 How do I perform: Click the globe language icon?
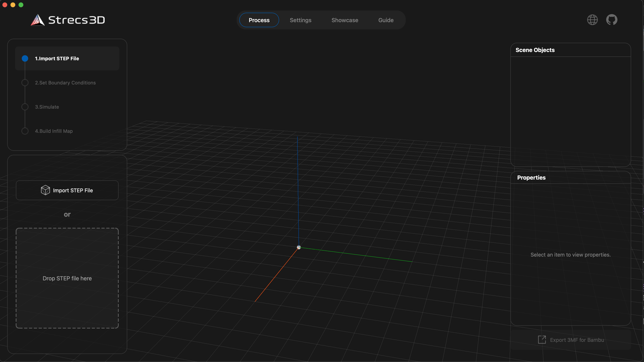592,20
